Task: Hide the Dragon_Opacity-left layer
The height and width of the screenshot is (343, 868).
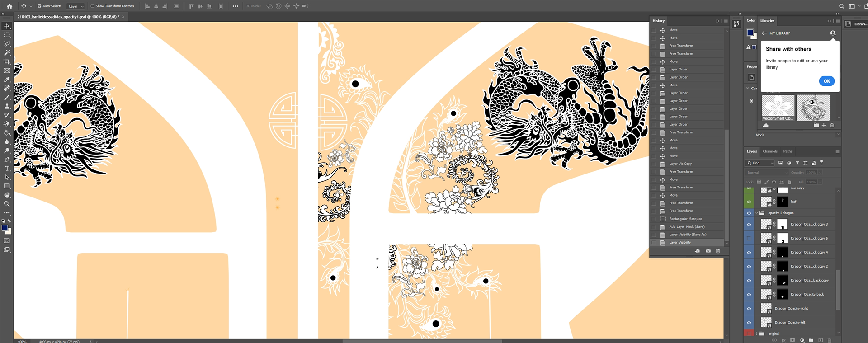Action: coord(749,322)
